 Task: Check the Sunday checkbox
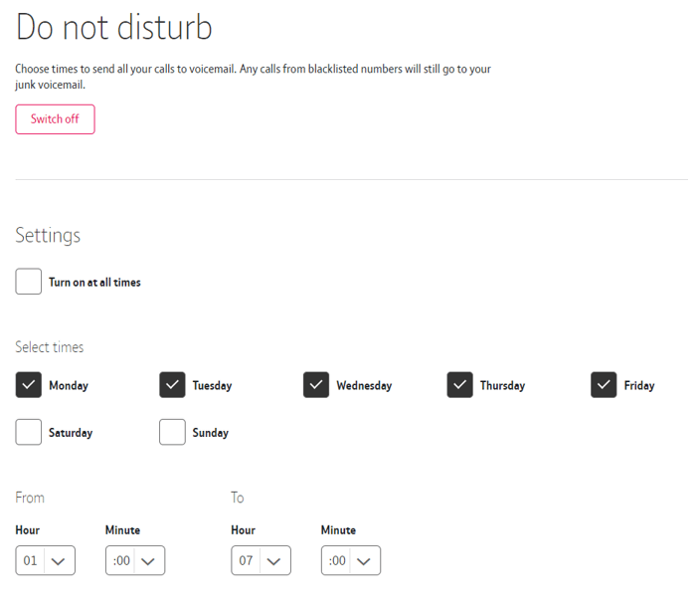pyautogui.click(x=172, y=433)
